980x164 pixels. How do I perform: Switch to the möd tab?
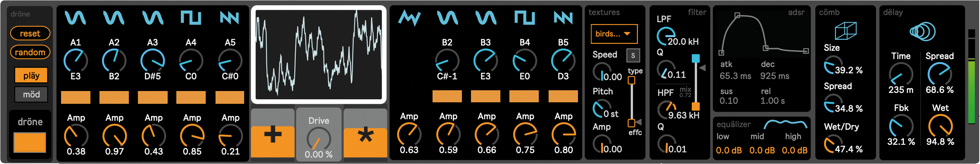coord(31,94)
